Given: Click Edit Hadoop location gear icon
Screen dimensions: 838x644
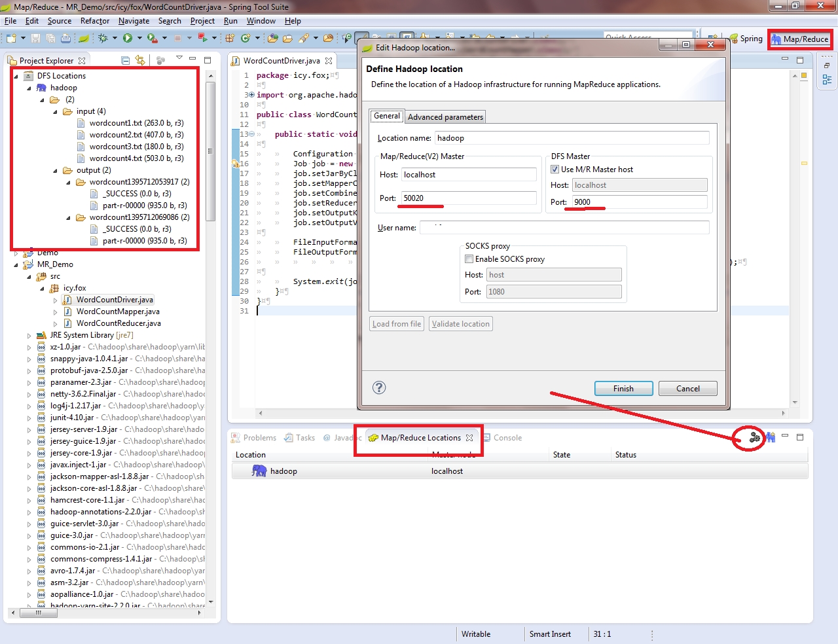Looking at the screenshot, I should click(755, 437).
